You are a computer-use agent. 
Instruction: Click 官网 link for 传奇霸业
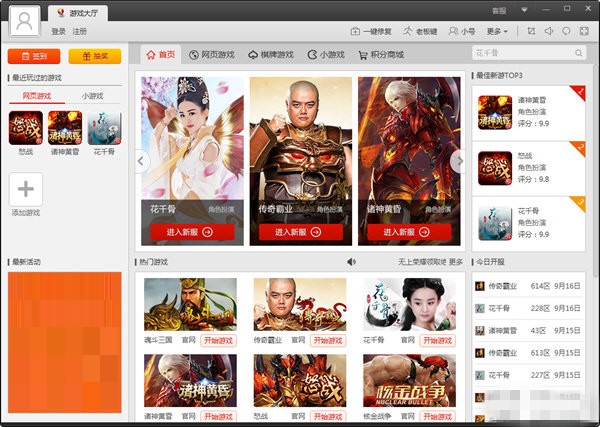pyautogui.click(x=298, y=340)
